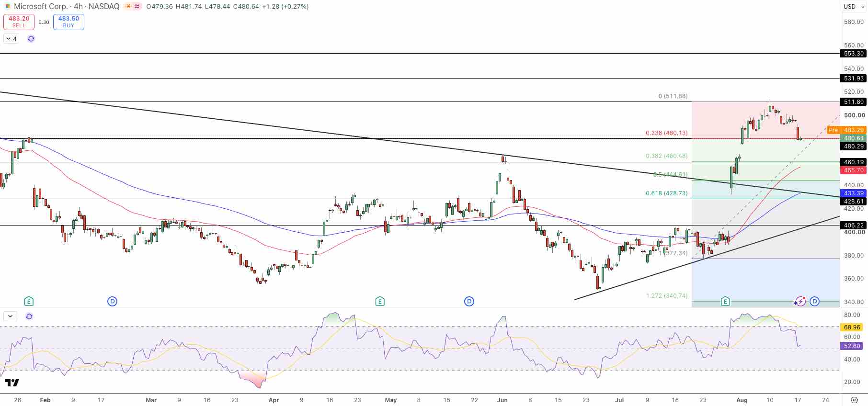Open chart settings gear icon on time axis
Viewport: 868px width, 406px height.
(854, 400)
